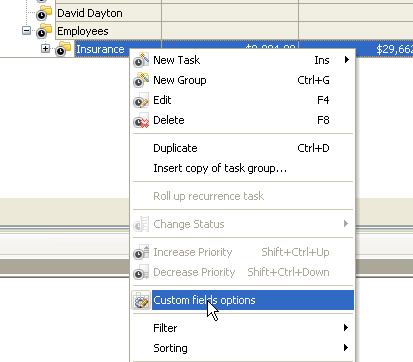Select Custom fields options menu entry
The width and height of the screenshot is (413, 362).
[243, 300]
